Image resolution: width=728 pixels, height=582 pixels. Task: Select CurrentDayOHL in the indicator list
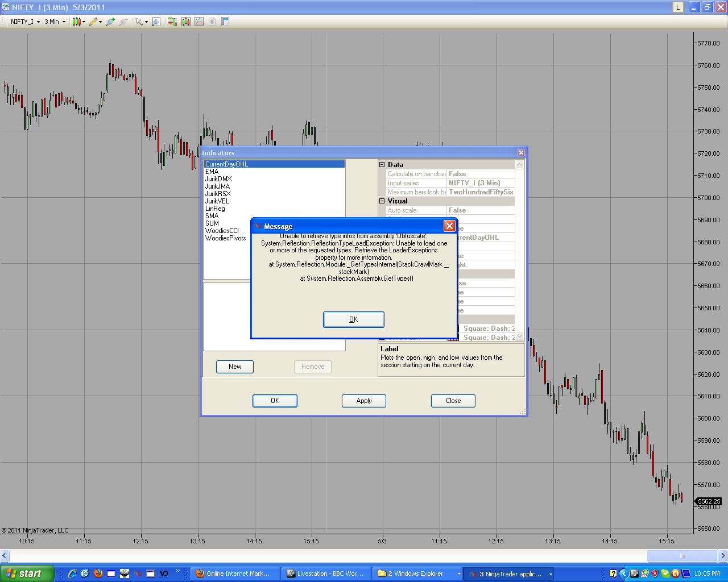point(274,164)
